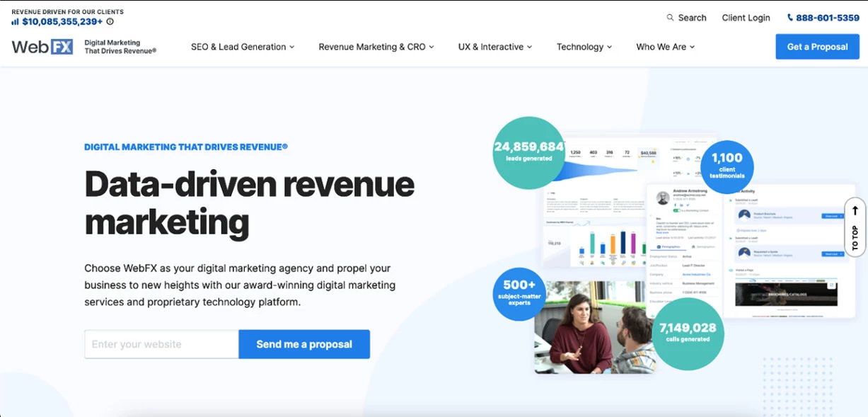Click the 7,149,028 calls generated bubble
This screenshot has width=868, height=417.
tap(687, 333)
